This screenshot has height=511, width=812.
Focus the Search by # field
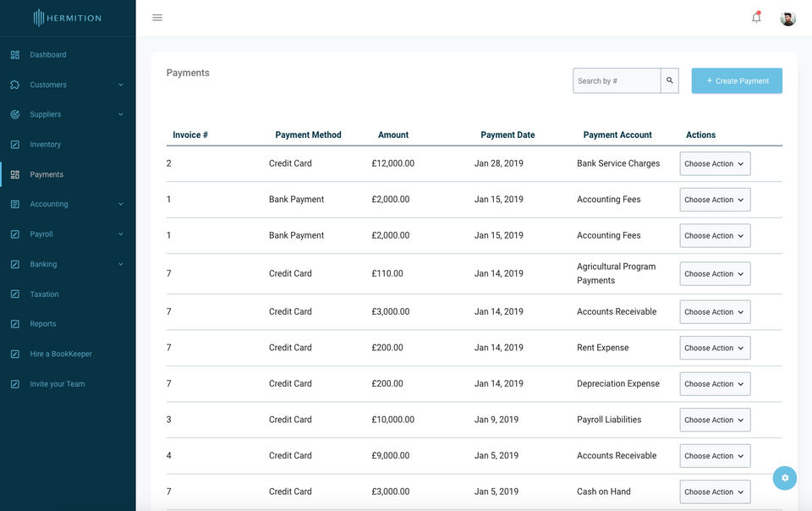click(x=617, y=80)
